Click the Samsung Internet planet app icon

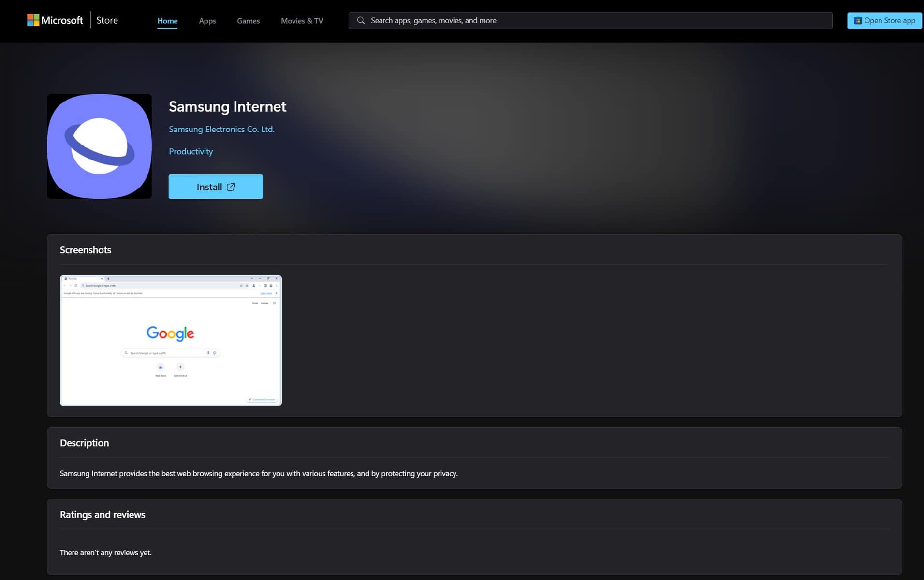pyautogui.click(x=99, y=146)
